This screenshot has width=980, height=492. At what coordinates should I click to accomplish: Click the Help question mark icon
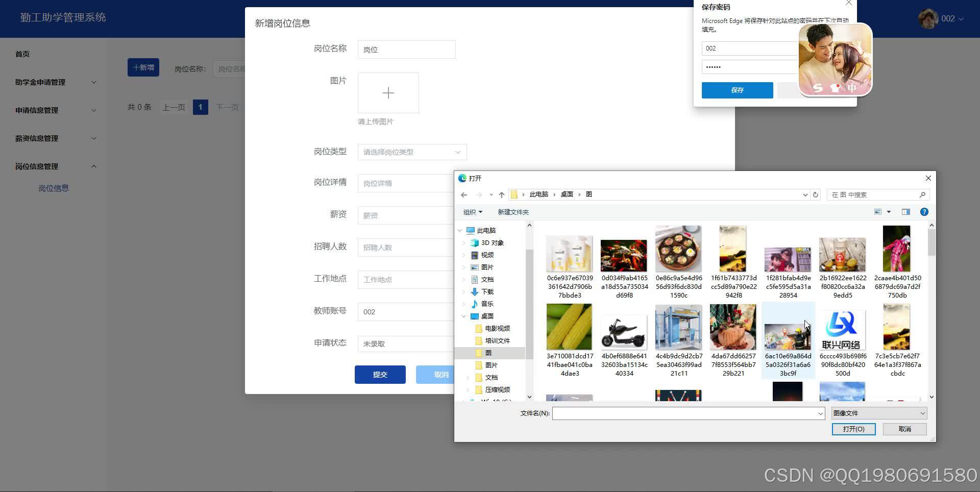click(x=924, y=212)
